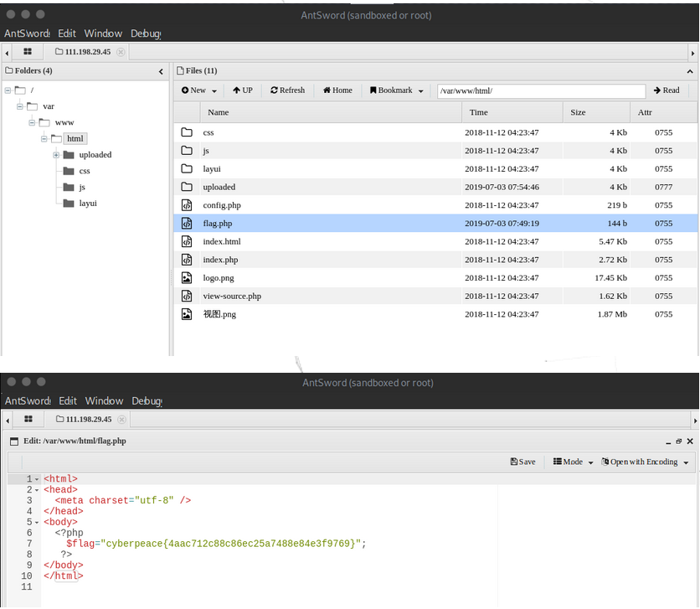Fold the <head> block at line 2

[37, 490]
